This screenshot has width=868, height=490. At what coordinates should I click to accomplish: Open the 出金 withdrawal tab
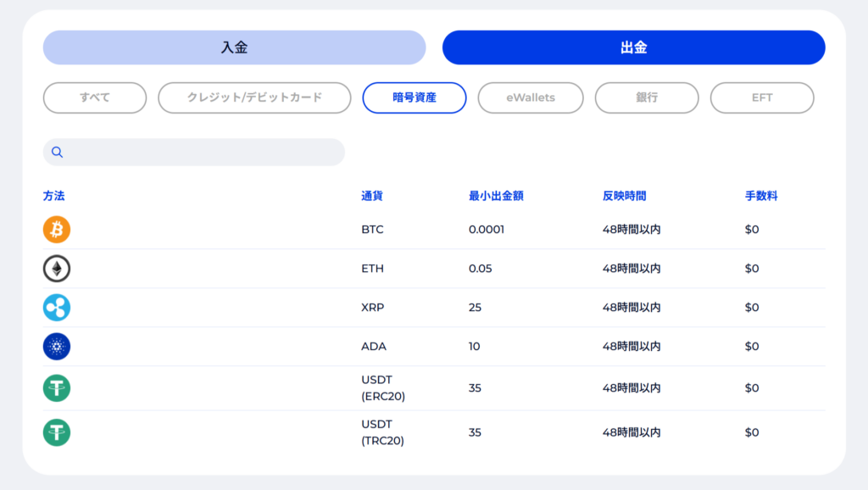pos(633,47)
